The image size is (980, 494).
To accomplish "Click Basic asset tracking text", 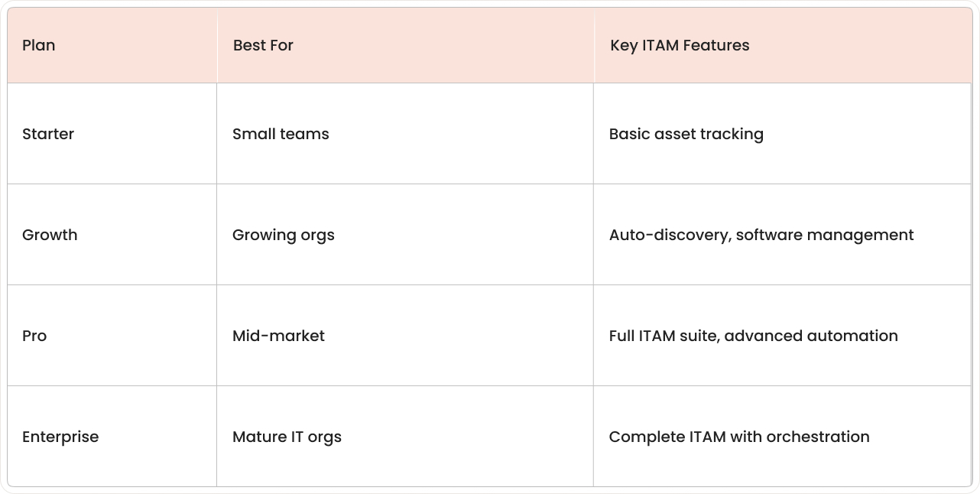I will (x=686, y=134).
